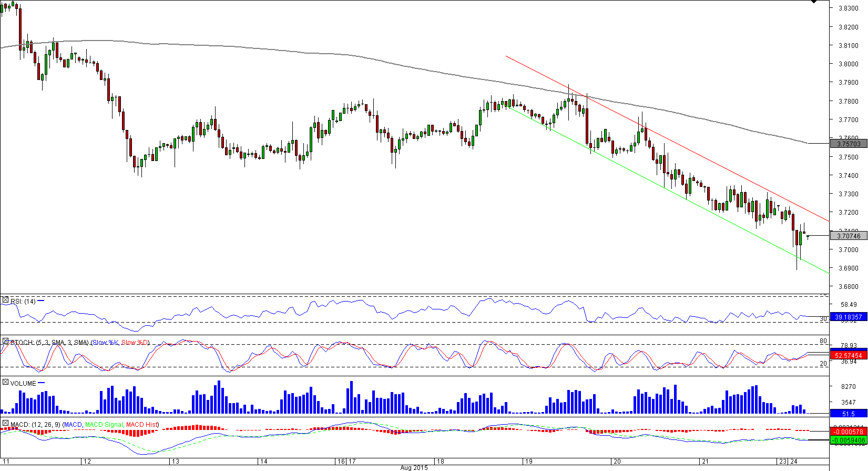Click the 3.7000 price axis label
This screenshot has height=471, width=868.
(848, 250)
